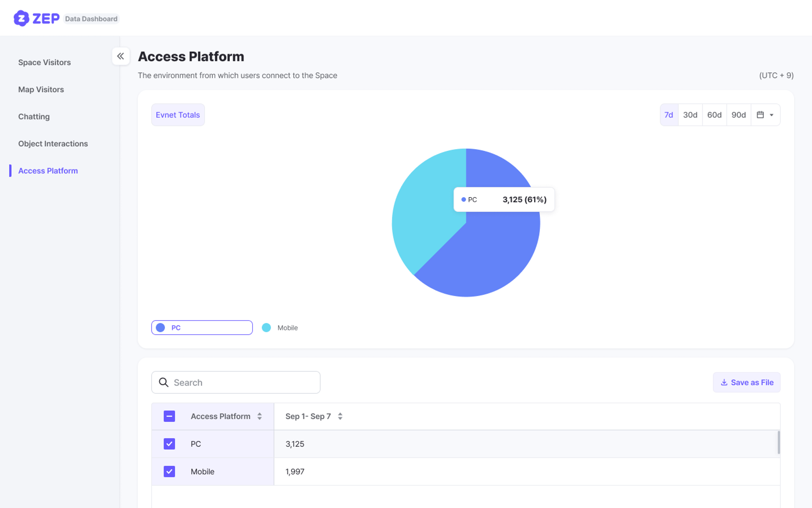Sort by Access Platform column arrows
812x508 pixels.
(259, 416)
